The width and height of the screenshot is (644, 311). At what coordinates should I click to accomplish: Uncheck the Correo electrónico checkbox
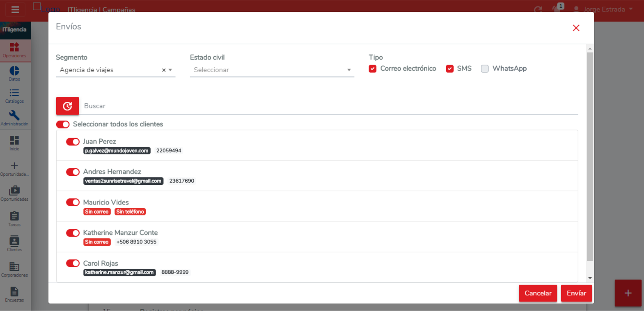373,69
